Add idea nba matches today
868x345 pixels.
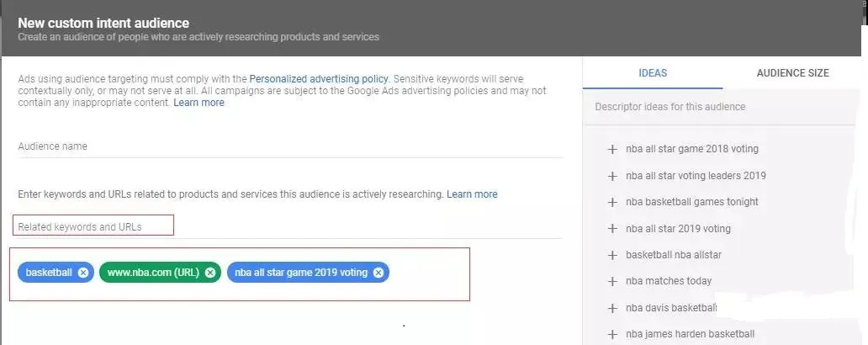click(612, 281)
